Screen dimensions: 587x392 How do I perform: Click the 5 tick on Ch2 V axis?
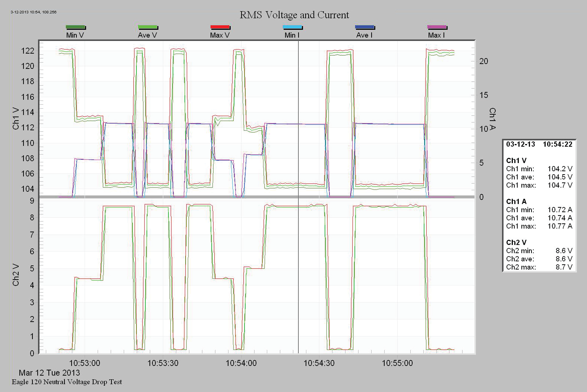click(32, 269)
